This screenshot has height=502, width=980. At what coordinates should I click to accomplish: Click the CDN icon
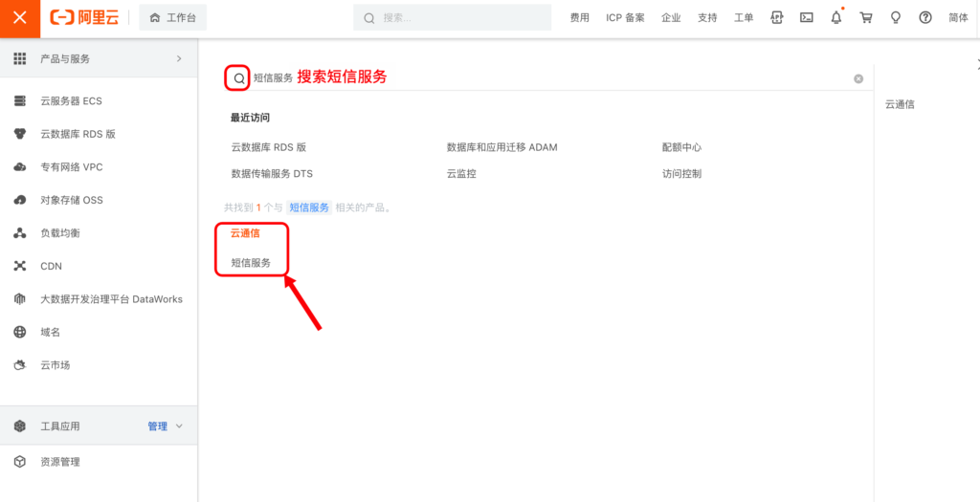point(20,266)
